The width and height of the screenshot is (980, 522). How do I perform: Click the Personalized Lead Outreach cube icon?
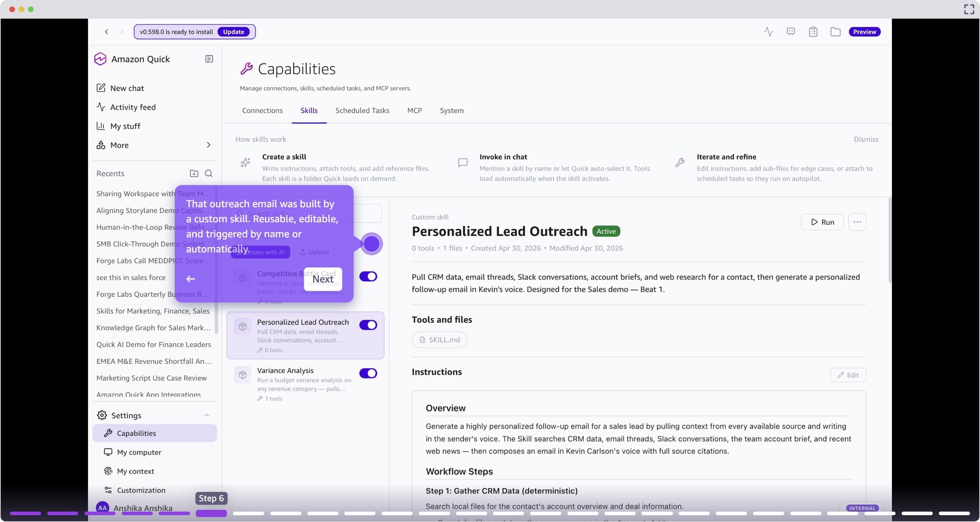tap(242, 327)
